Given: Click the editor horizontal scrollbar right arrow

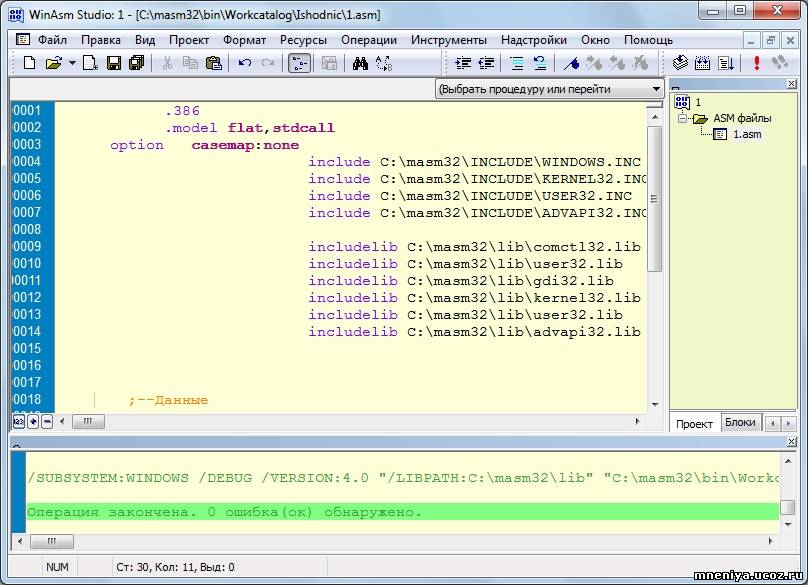Looking at the screenshot, I should [637, 421].
